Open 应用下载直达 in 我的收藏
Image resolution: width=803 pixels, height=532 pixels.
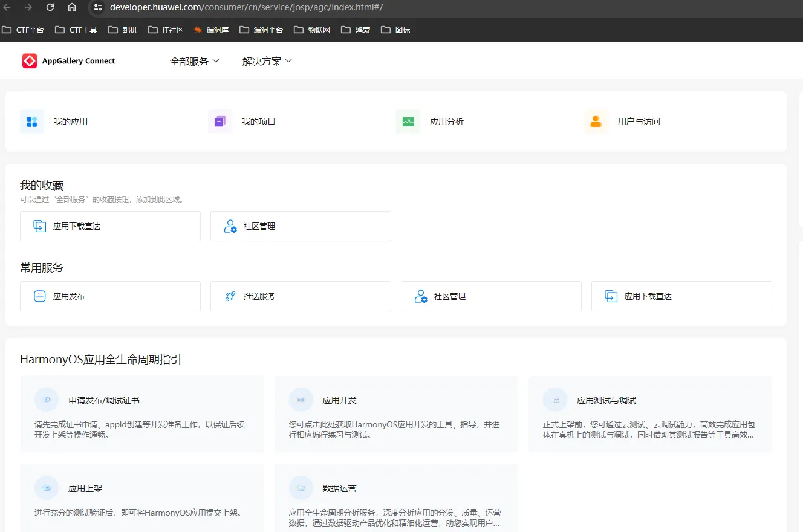[x=110, y=226]
